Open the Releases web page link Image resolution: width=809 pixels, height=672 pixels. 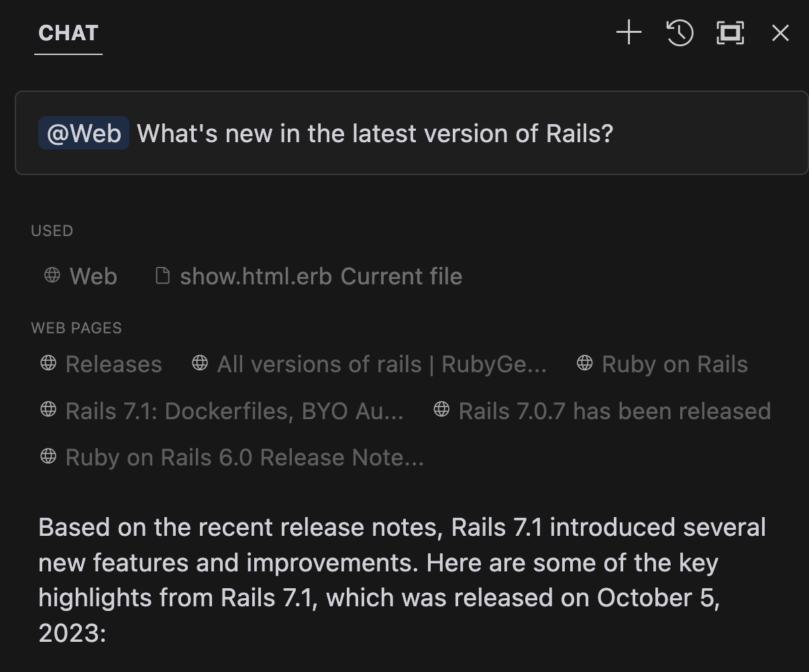click(x=113, y=364)
